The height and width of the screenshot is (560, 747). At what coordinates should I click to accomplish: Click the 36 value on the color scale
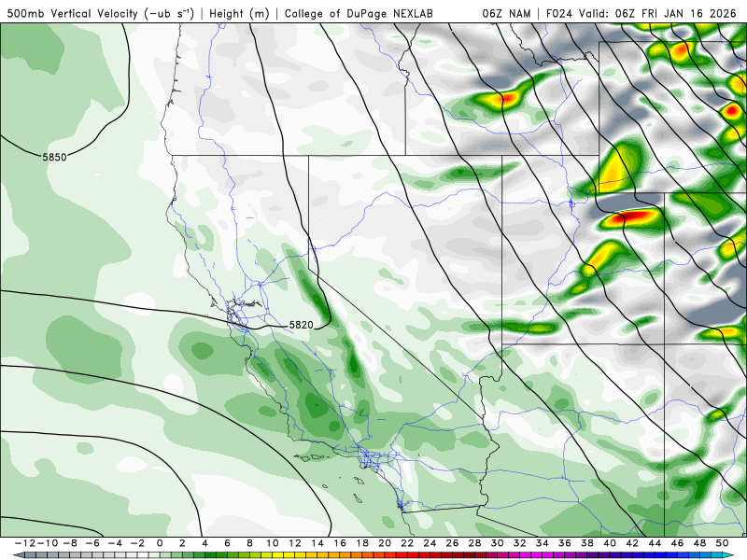pos(565,543)
